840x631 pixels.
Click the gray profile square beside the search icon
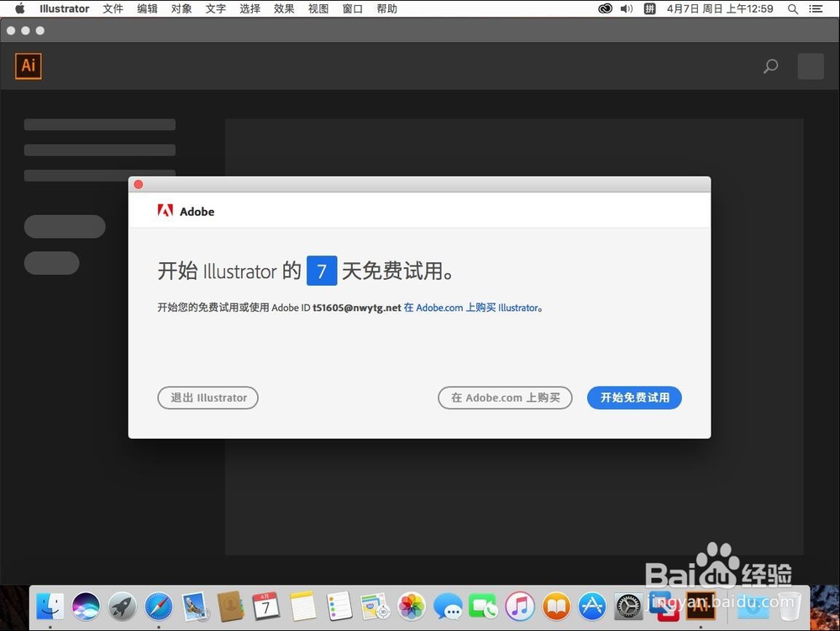(x=811, y=66)
